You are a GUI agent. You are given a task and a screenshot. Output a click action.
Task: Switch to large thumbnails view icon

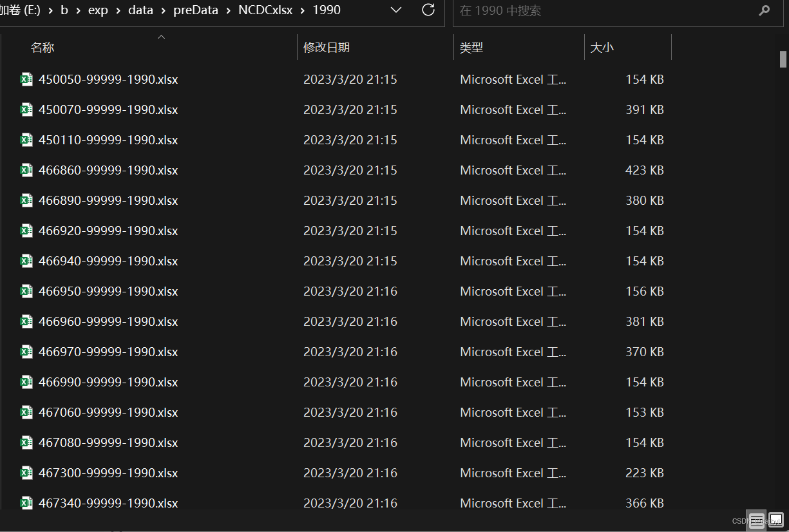775,519
